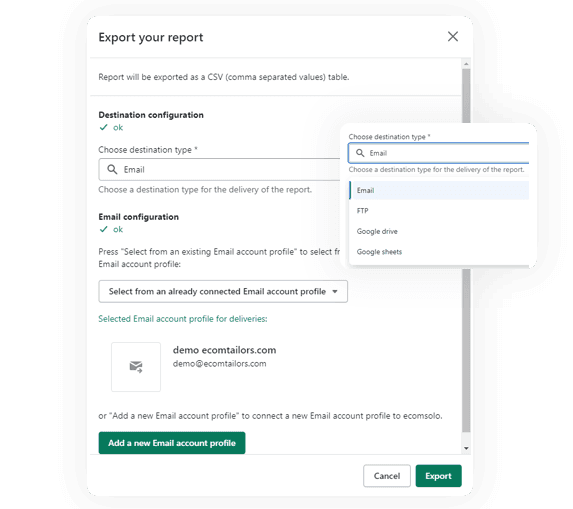Image resolution: width=573 pixels, height=509 pixels.
Task: Focus the popup destination type search input
Action: (439, 153)
